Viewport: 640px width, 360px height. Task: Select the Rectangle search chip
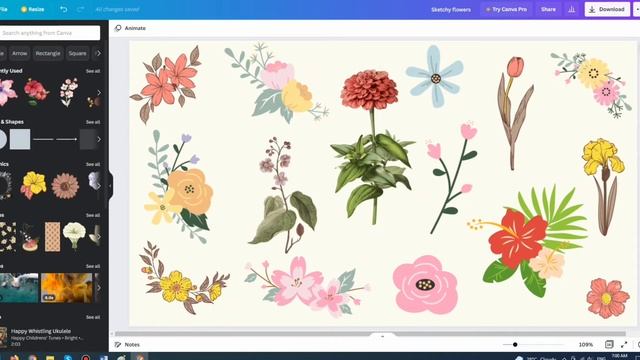[48, 53]
